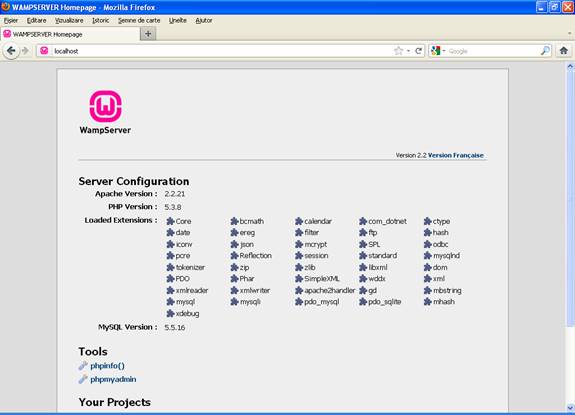Open the Vizualizare menu
This screenshot has height=415, width=575.
tap(69, 21)
